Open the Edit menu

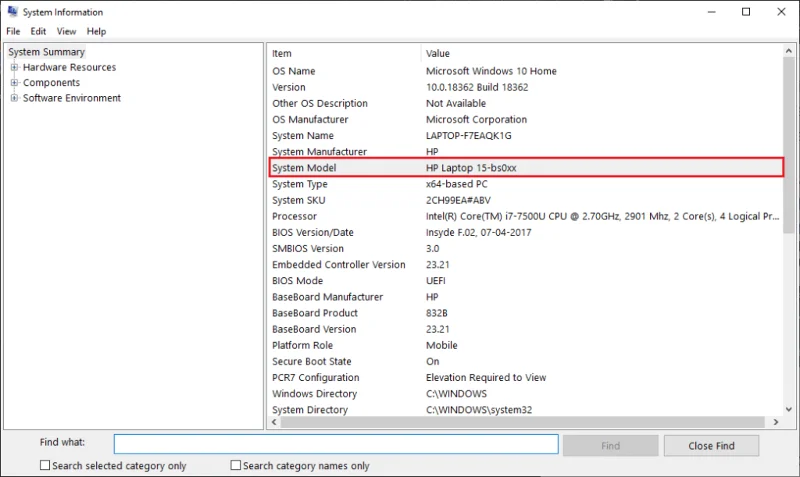point(38,31)
